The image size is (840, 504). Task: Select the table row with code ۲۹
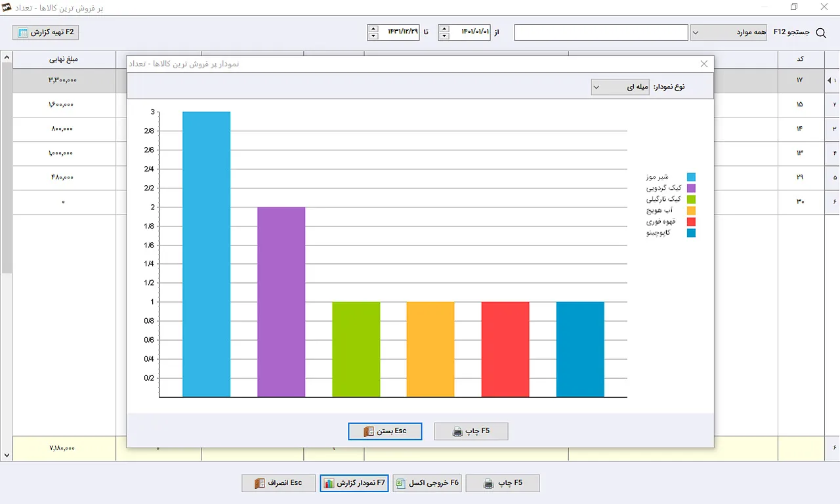click(x=800, y=177)
